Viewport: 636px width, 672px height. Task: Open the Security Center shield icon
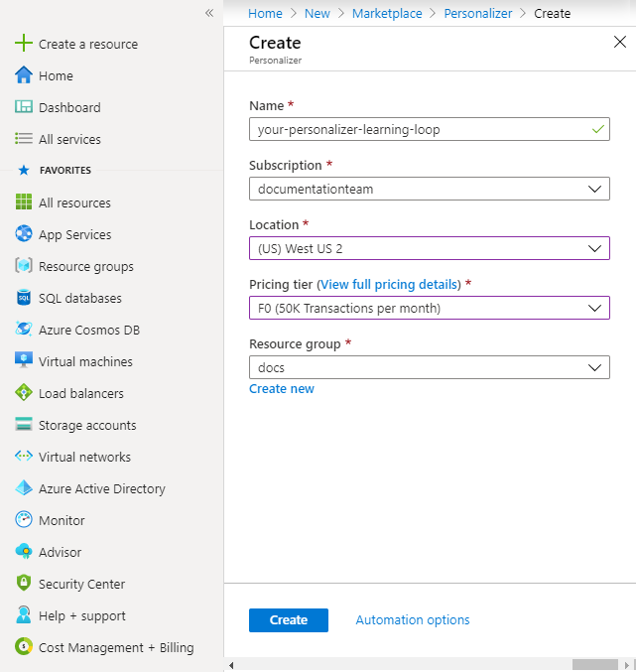click(x=24, y=584)
